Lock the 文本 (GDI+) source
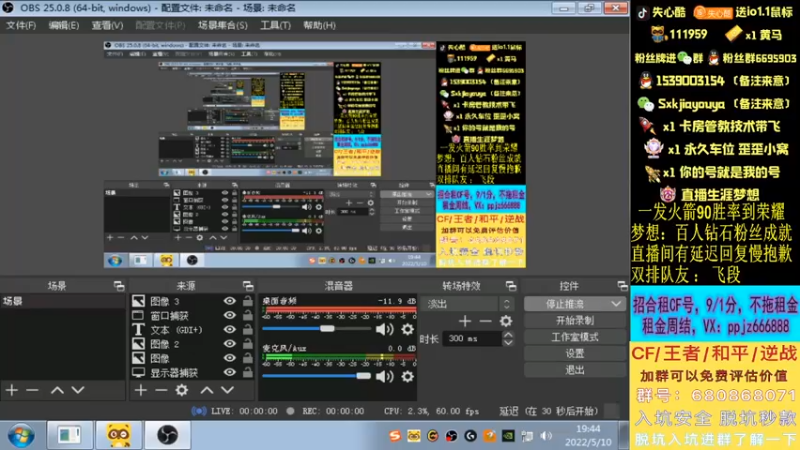This screenshot has width=800, height=450. pos(247,330)
